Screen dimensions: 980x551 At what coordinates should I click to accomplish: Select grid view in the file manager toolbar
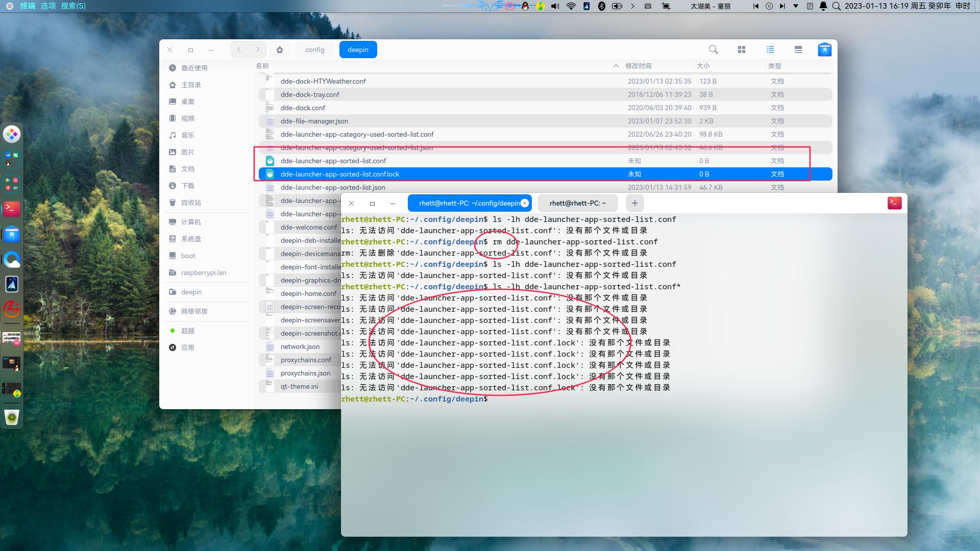click(x=742, y=49)
